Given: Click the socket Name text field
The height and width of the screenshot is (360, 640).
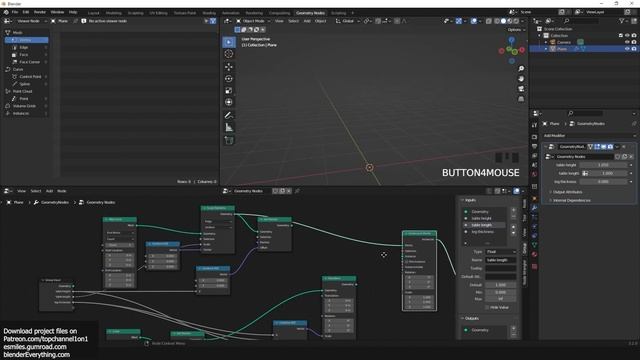Looking at the screenshot, I should 501,260.
